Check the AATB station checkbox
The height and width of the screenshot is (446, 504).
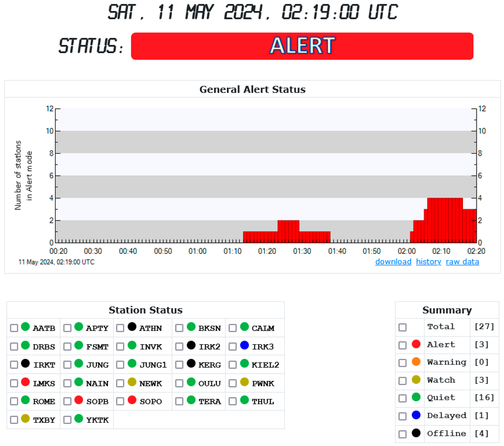coord(14,328)
